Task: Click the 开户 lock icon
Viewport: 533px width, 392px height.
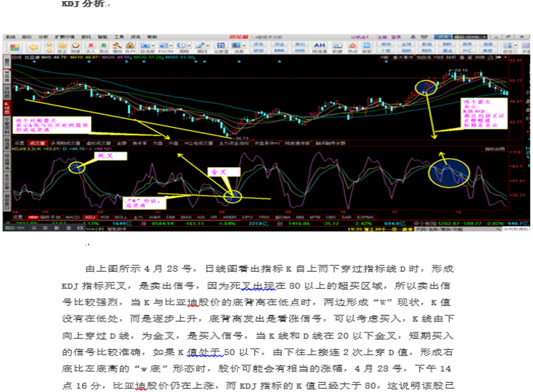Action: [130, 47]
